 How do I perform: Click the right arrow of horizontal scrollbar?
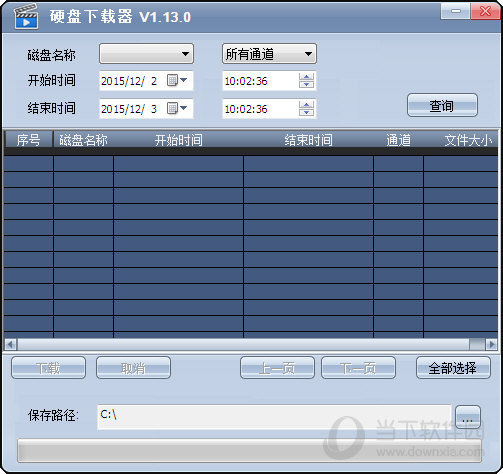point(492,344)
